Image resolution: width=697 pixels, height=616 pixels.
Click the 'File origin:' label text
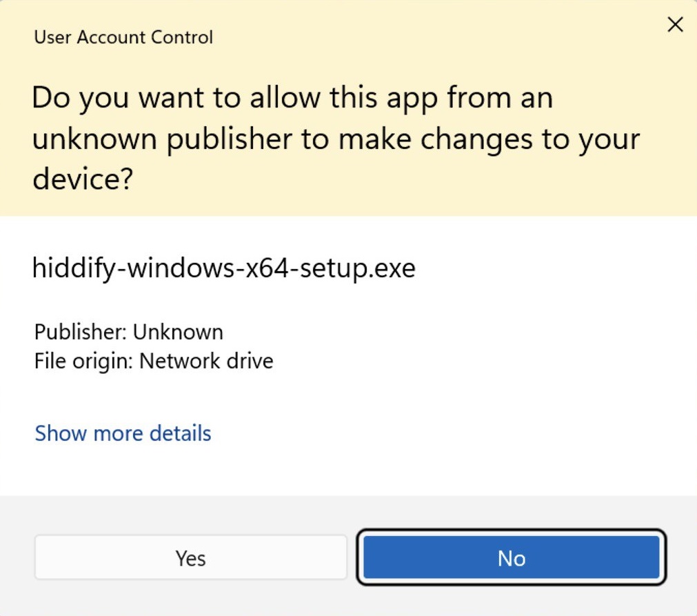[83, 361]
